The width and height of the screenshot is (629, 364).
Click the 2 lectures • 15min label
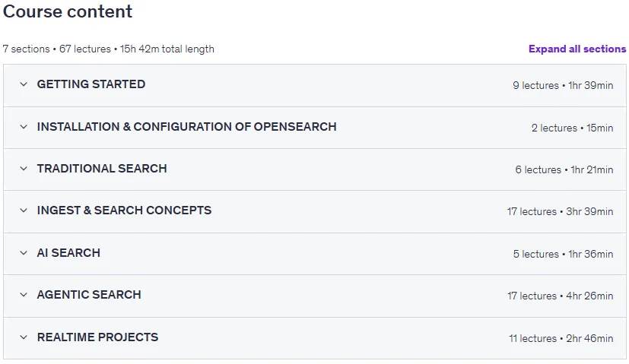572,128
